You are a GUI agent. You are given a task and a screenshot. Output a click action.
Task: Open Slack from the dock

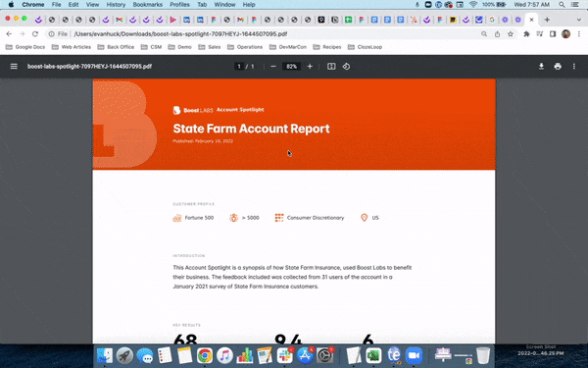point(285,355)
